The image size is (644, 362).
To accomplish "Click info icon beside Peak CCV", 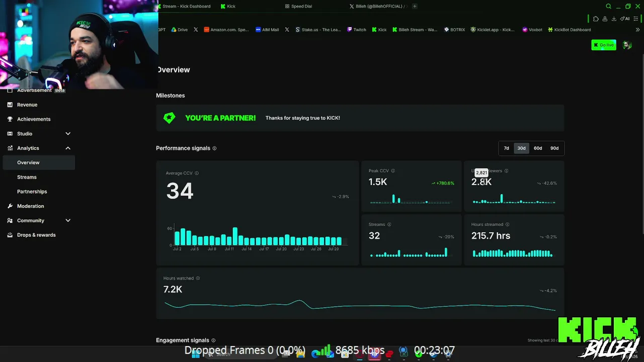I will (x=393, y=171).
